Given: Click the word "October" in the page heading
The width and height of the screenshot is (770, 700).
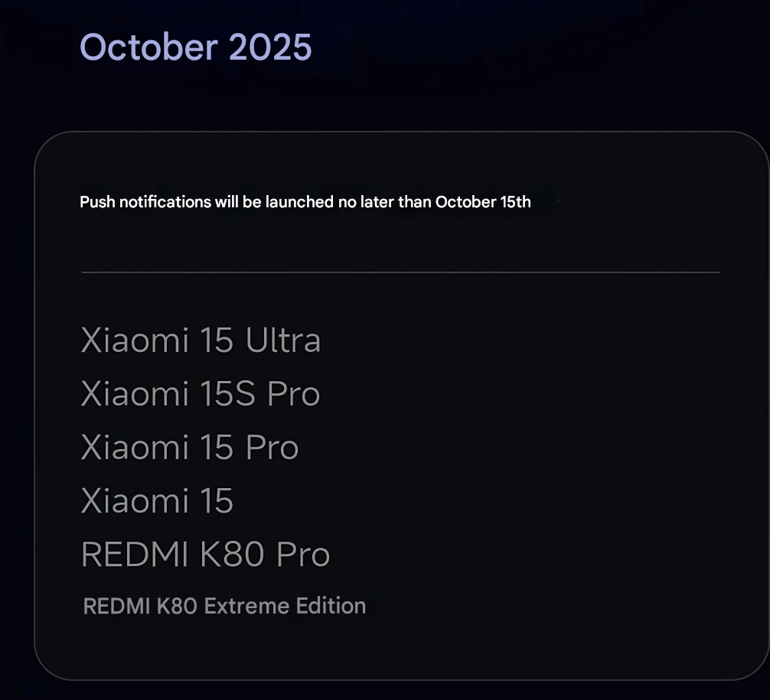Looking at the screenshot, I should [x=148, y=47].
